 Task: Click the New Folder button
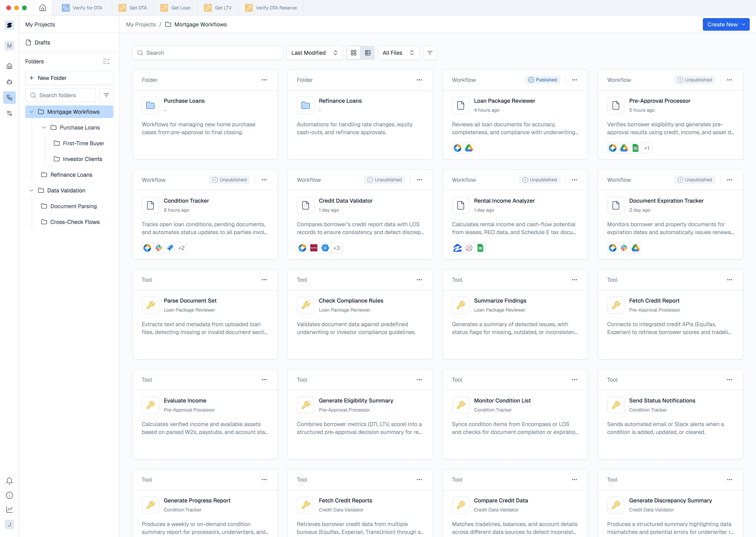point(69,78)
